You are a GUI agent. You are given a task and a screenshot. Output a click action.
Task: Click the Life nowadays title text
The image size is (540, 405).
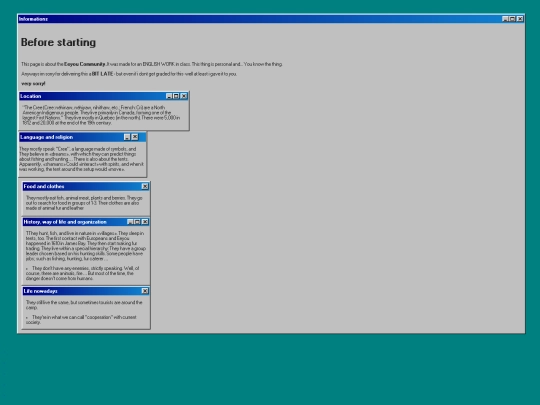[x=40, y=291]
